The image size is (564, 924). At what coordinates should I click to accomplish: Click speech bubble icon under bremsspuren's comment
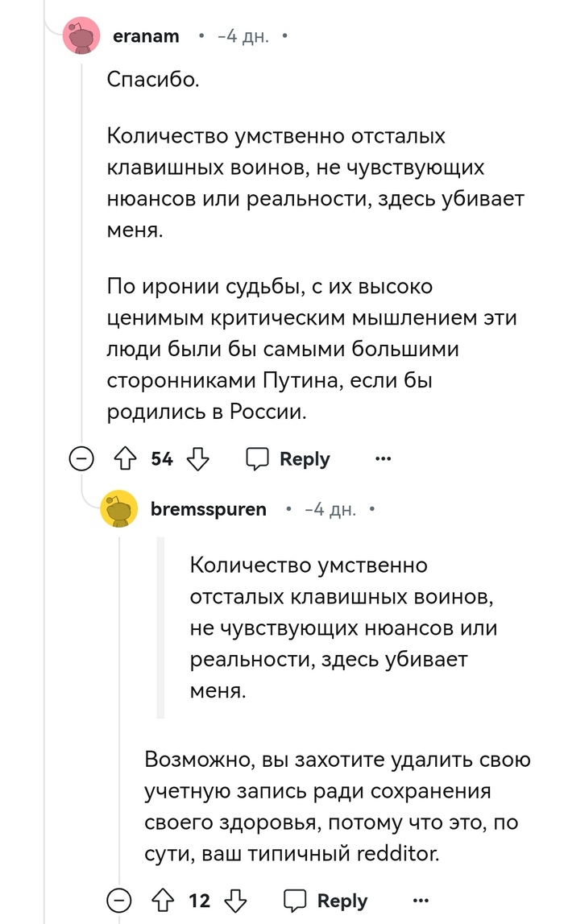tap(295, 901)
